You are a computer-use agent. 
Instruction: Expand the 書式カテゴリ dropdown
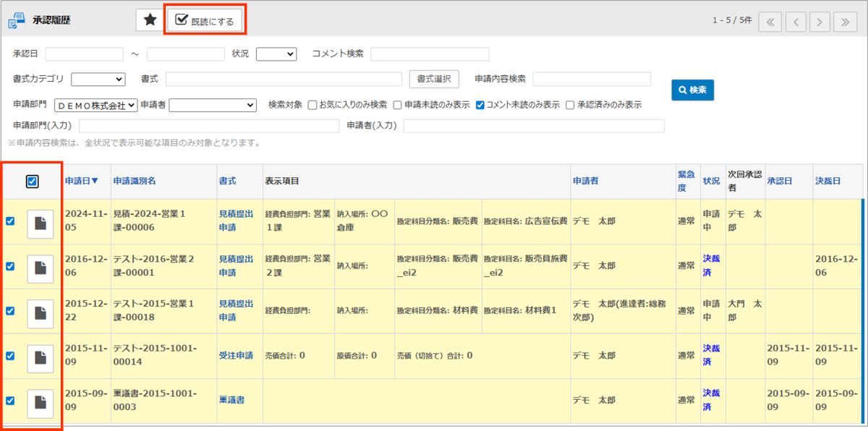tap(98, 79)
